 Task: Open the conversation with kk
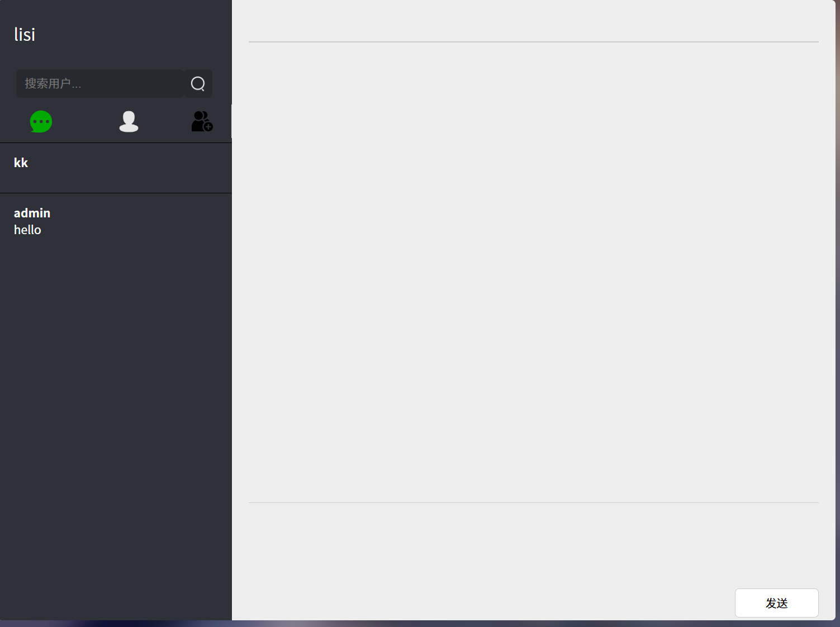pyautogui.click(x=116, y=168)
